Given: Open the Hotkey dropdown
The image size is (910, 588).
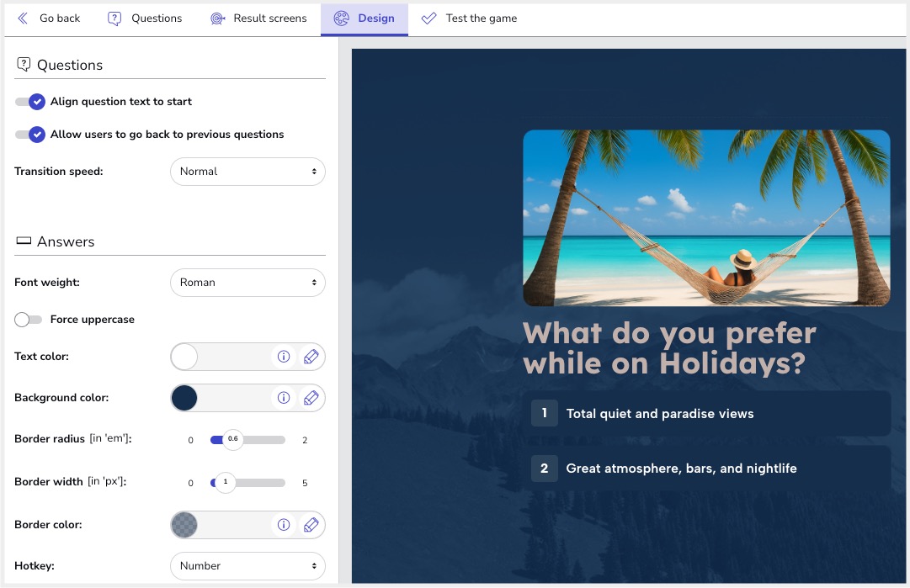Looking at the screenshot, I should 247,566.
